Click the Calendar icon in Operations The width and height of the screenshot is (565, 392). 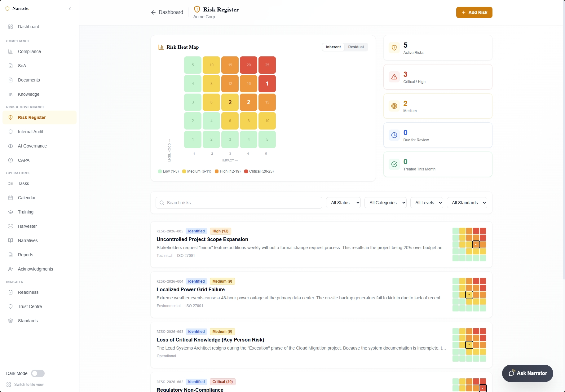(x=10, y=198)
